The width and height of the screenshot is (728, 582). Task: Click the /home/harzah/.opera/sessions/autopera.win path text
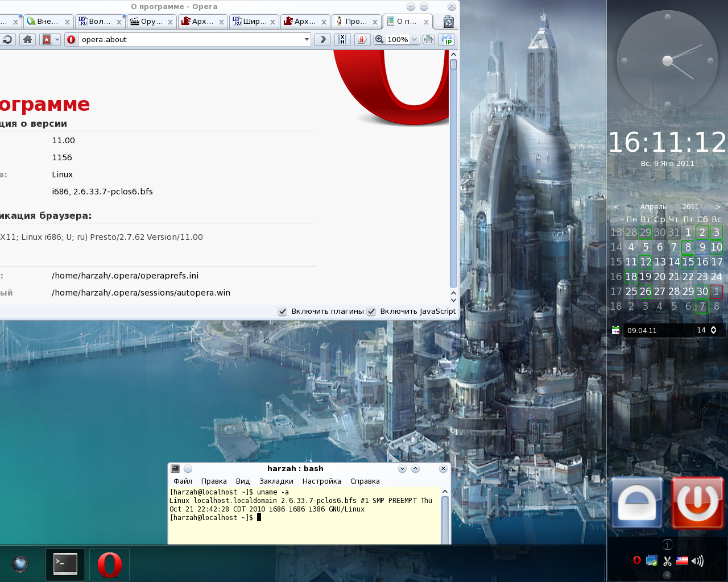tap(141, 293)
